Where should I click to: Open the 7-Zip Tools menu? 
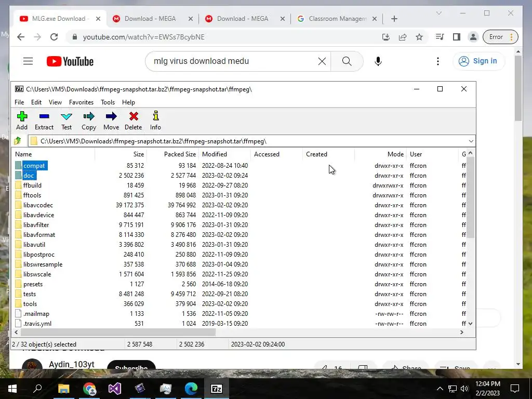tap(108, 102)
